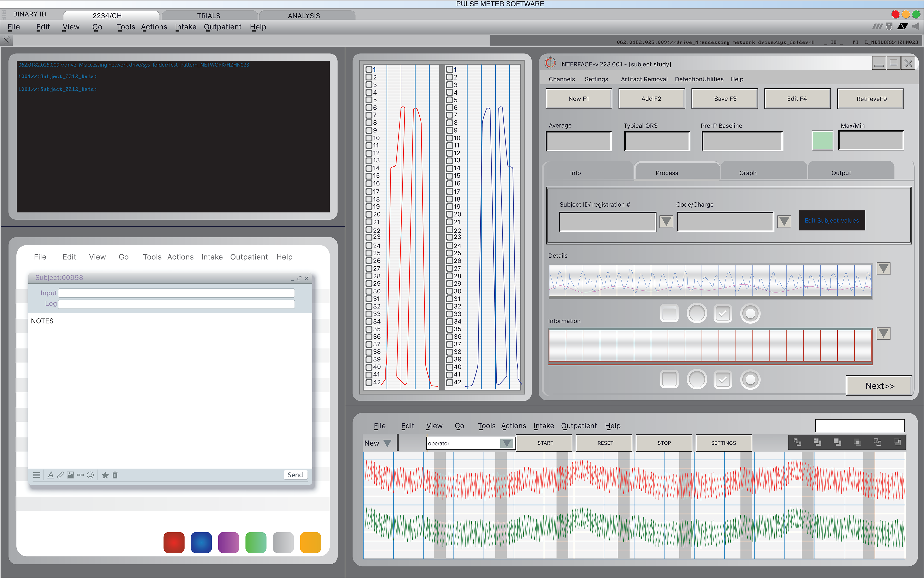Open the Outpatient menu in top menu bar
Image resolution: width=924 pixels, height=578 pixels.
222,27
